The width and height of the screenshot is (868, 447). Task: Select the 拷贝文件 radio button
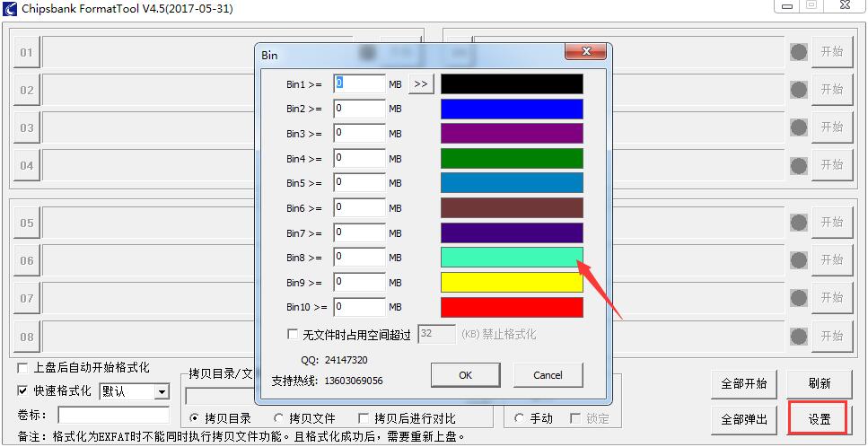(x=278, y=418)
